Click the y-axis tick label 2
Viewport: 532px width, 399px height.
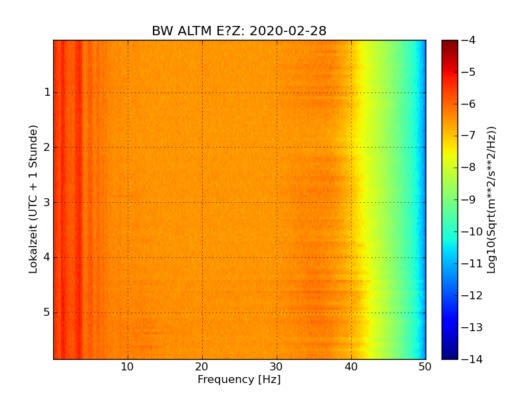click(x=47, y=147)
